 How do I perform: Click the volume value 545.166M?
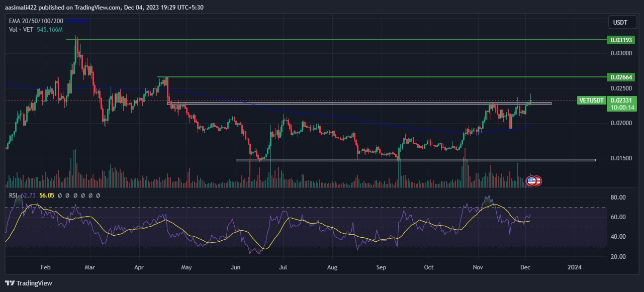point(50,30)
